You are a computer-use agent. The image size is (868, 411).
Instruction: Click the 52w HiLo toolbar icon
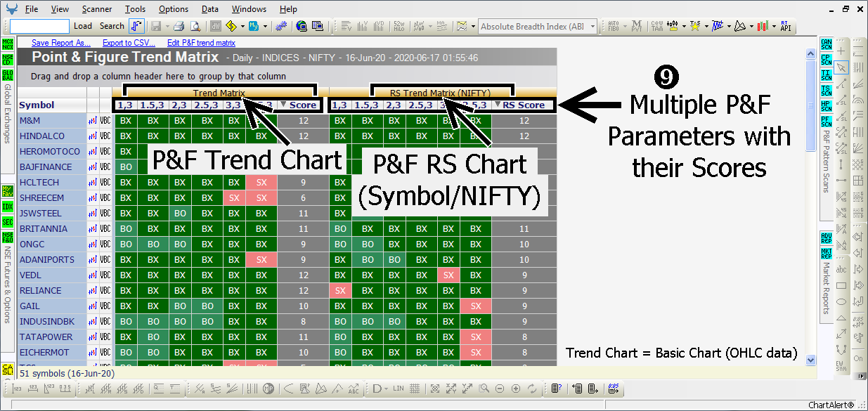[398, 26]
